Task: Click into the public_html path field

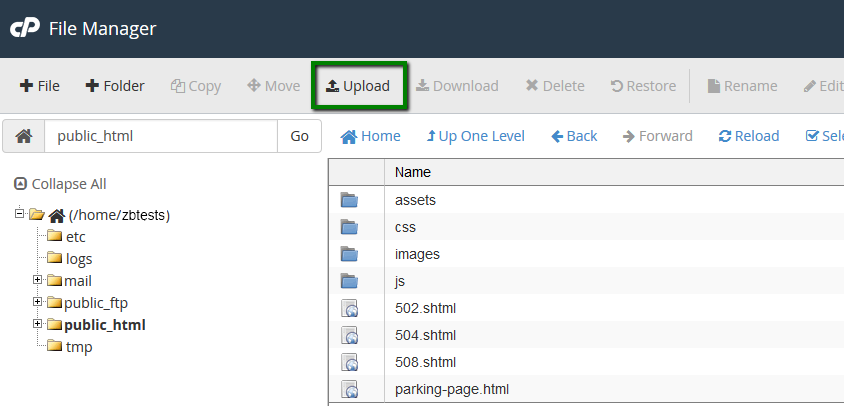Action: click(160, 136)
